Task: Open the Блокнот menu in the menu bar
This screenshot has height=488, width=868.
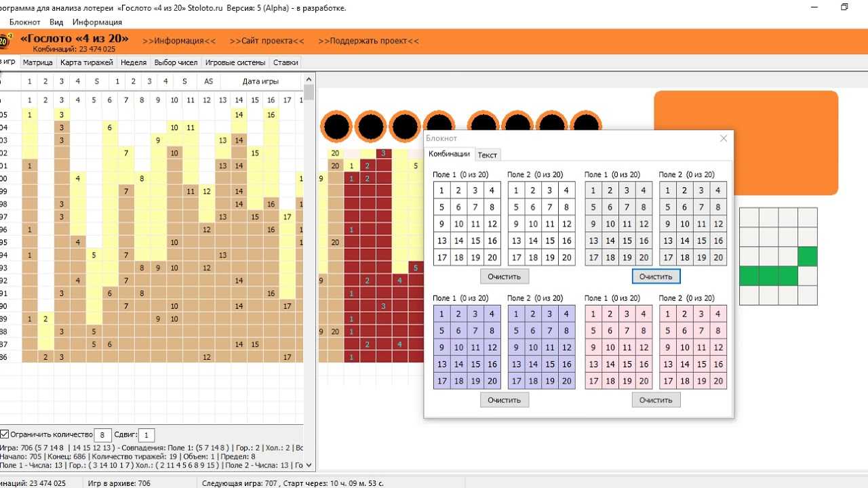Action: coord(25,22)
